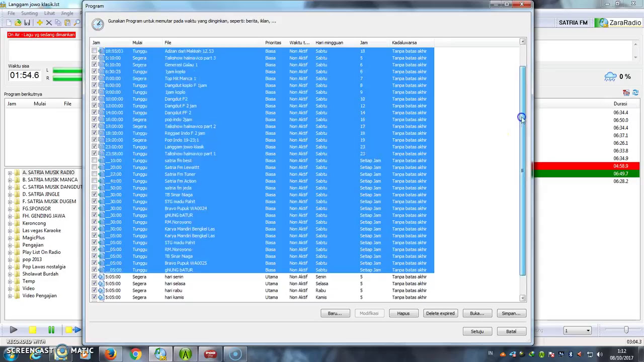The image size is (644, 362).
Task: Expand the Sholawat Burdah folder node
Action: (x=10, y=274)
